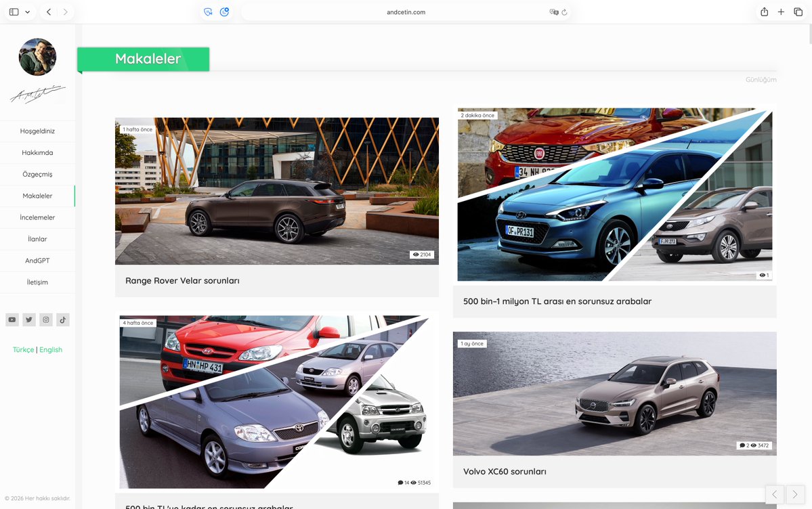
Task: Open the Özgeçmiş menu item
Action: [37, 175]
